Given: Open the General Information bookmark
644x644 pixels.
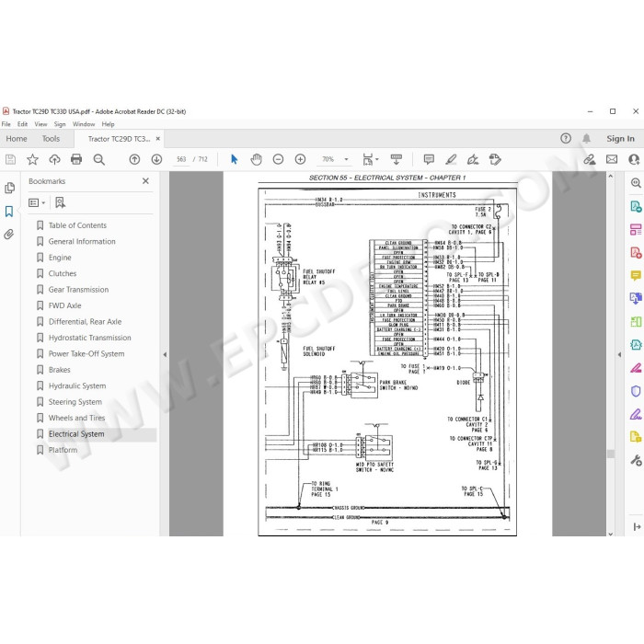Looking at the screenshot, I should (x=82, y=241).
